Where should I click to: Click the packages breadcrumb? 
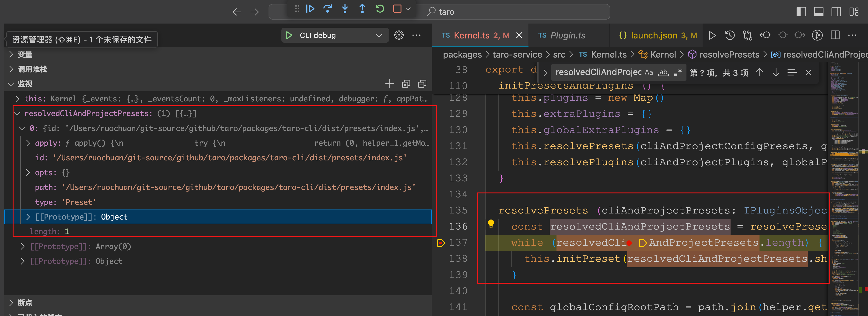pos(462,55)
